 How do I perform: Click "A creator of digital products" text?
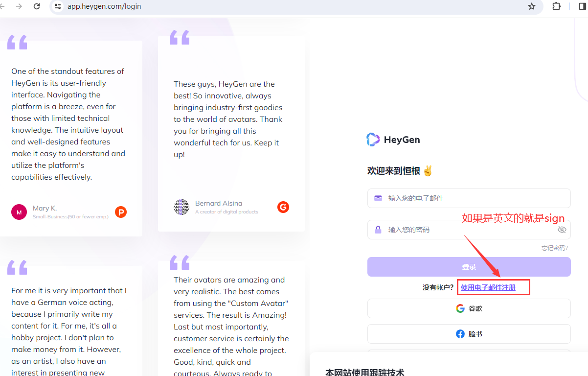click(x=226, y=212)
